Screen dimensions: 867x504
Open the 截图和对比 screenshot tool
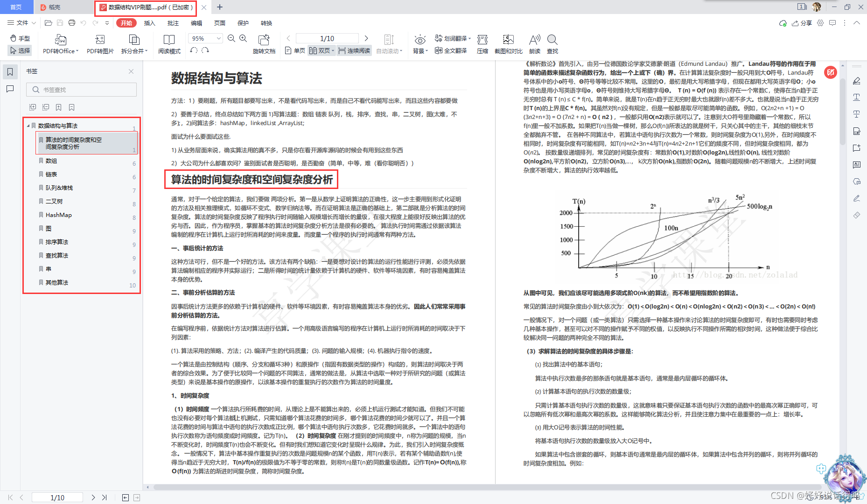click(508, 44)
